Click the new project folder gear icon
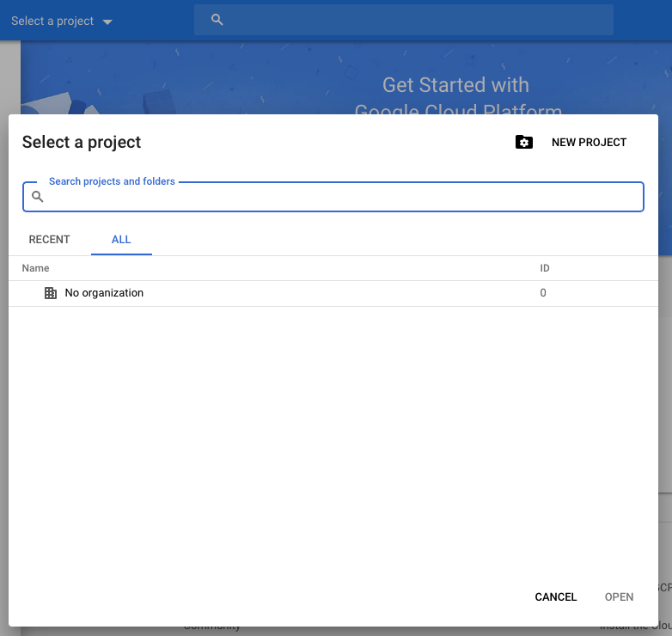The width and height of the screenshot is (672, 636). click(x=523, y=143)
